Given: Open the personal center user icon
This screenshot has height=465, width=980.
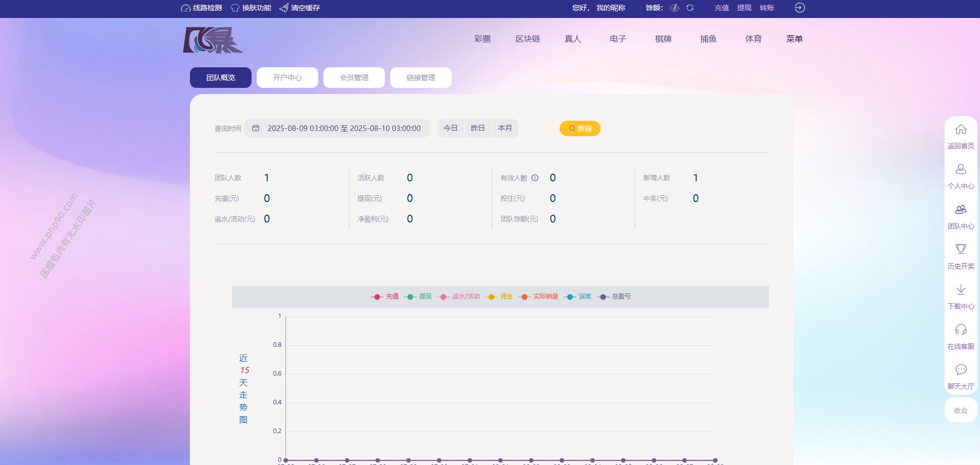Looking at the screenshot, I should click(960, 169).
